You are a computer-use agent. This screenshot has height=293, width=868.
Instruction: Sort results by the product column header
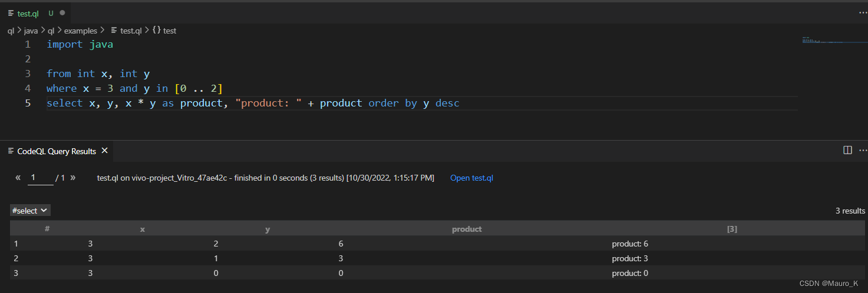coord(467,229)
